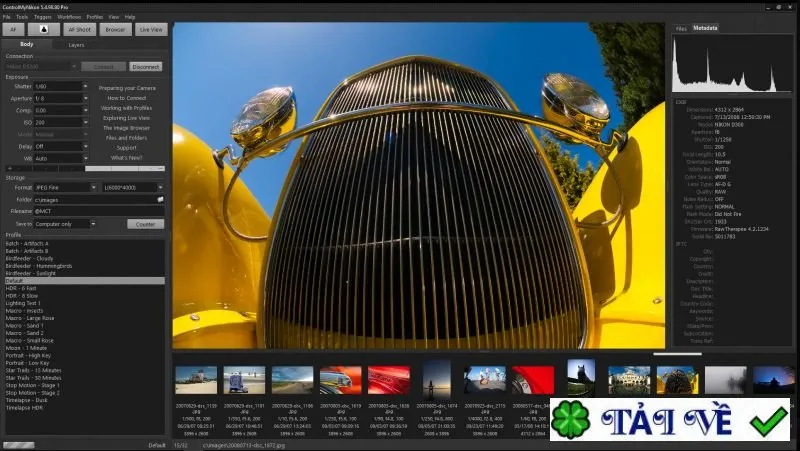
Task: Open the Workflows menu
Action: pyautogui.click(x=69, y=17)
